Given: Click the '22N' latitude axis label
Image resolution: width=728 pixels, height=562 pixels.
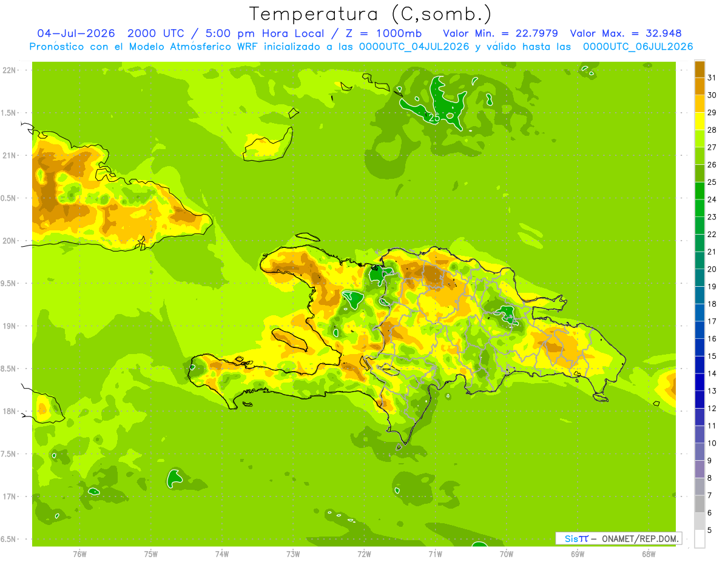Looking at the screenshot, I should pyautogui.click(x=10, y=70).
